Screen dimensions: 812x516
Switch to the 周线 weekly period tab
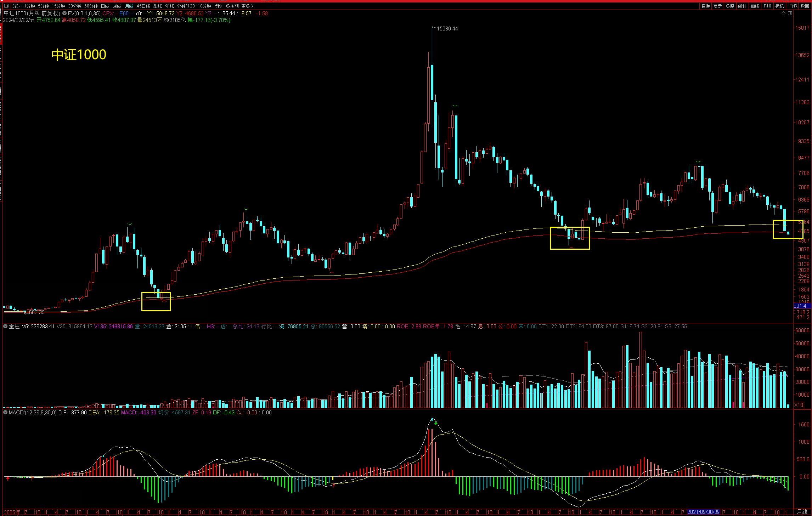click(x=117, y=6)
